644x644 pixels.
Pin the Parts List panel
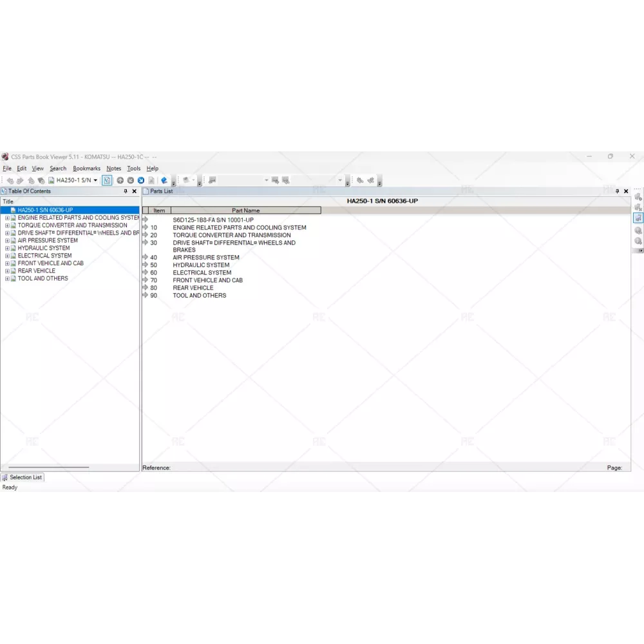(617, 191)
